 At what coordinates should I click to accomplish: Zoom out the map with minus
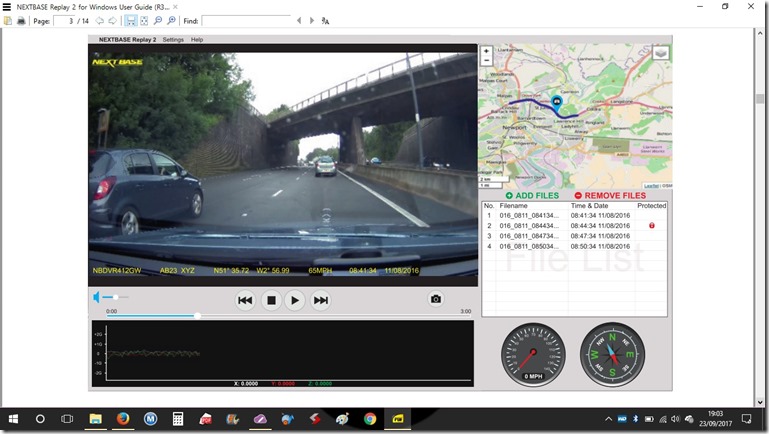tap(486, 61)
